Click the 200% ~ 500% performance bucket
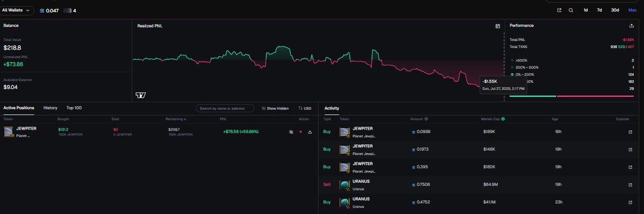Screen dimensions: 644x214 click(x=524, y=67)
